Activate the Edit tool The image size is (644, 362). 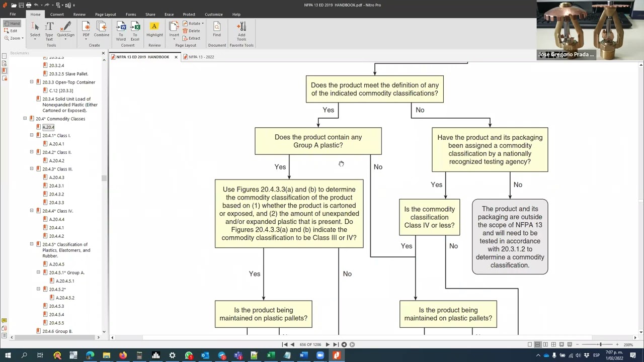tap(12, 31)
